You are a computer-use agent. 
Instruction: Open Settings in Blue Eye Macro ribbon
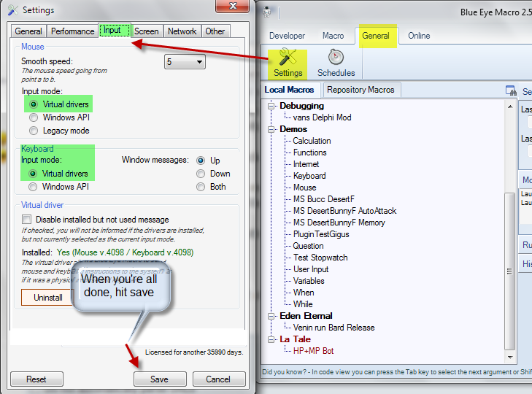pyautogui.click(x=288, y=63)
